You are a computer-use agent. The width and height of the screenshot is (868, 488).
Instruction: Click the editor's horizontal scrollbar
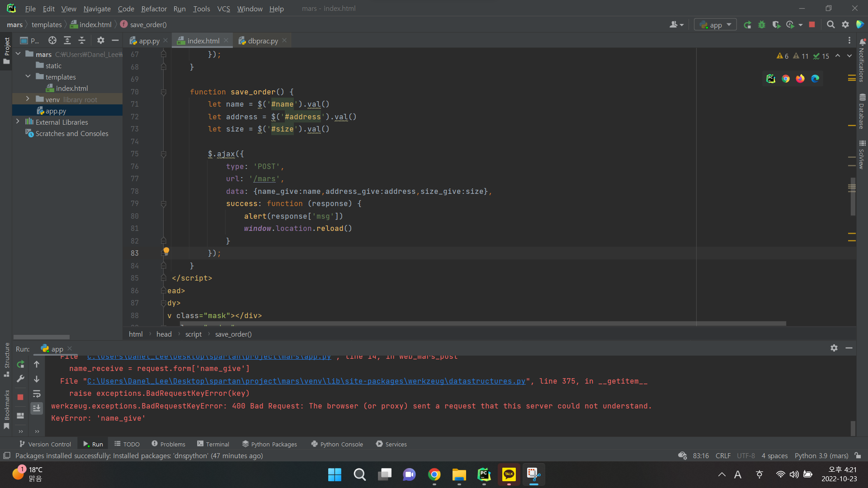(x=483, y=324)
